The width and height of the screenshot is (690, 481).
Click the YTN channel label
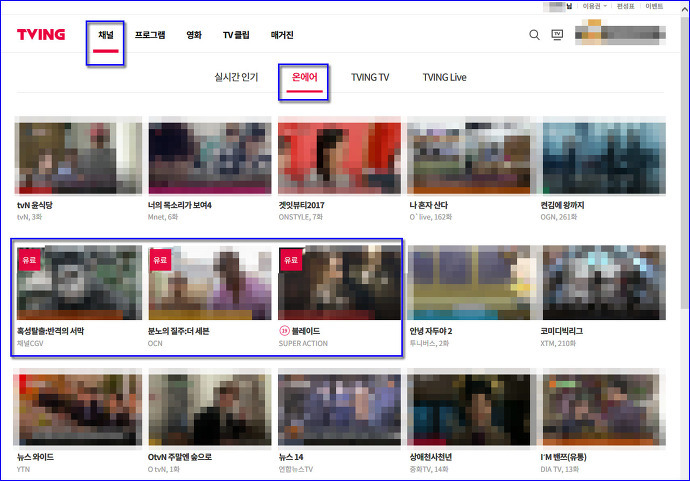(x=23, y=470)
